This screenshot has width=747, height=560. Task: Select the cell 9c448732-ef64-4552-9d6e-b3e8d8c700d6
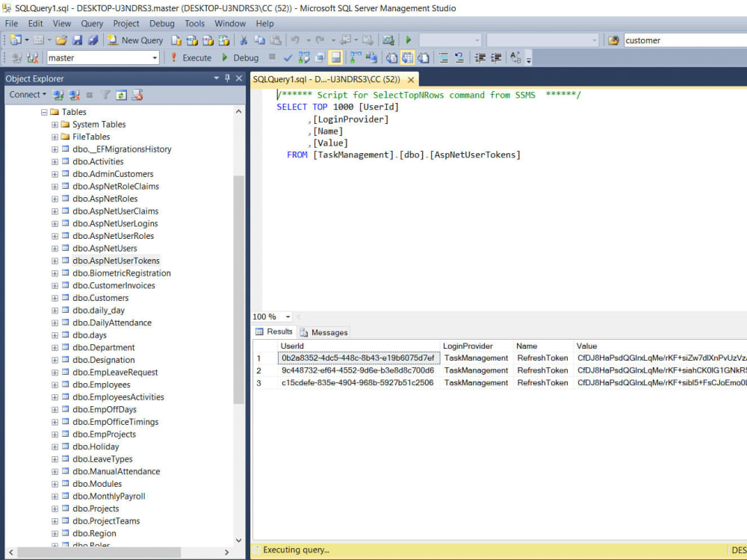(x=358, y=370)
